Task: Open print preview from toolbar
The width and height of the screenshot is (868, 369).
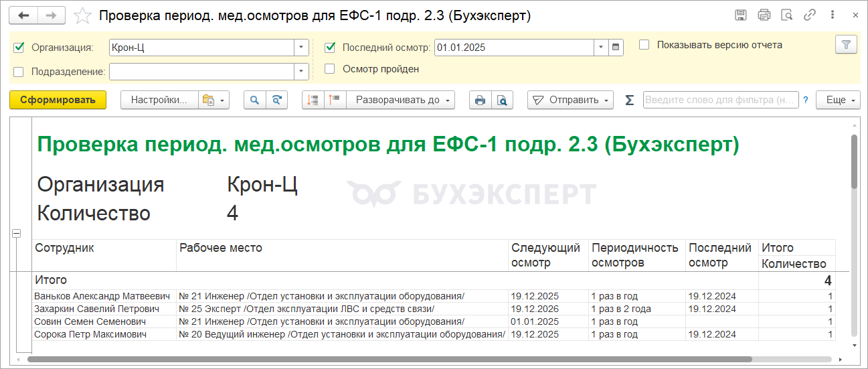Action: (x=502, y=100)
